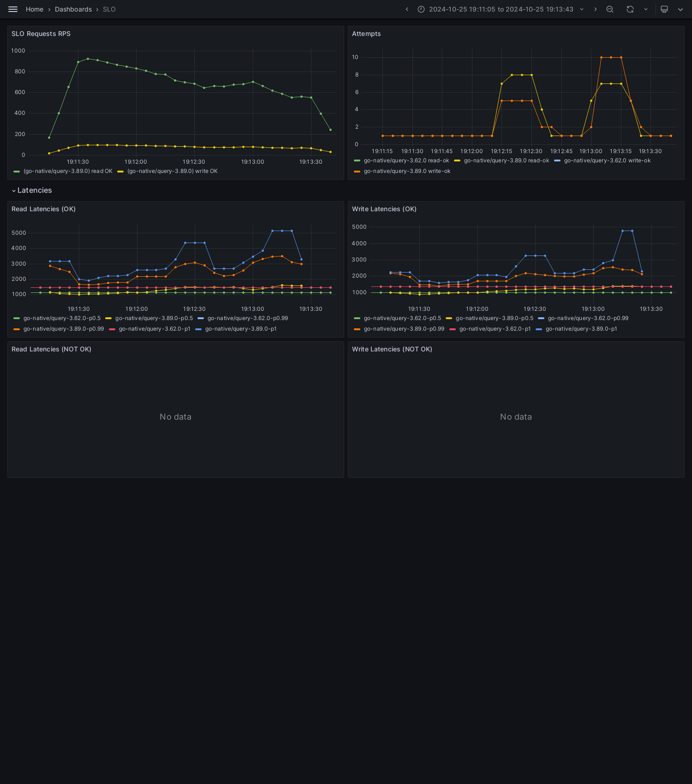Open the hamburger navigation menu
This screenshot has width=692, height=784.
(x=13, y=9)
